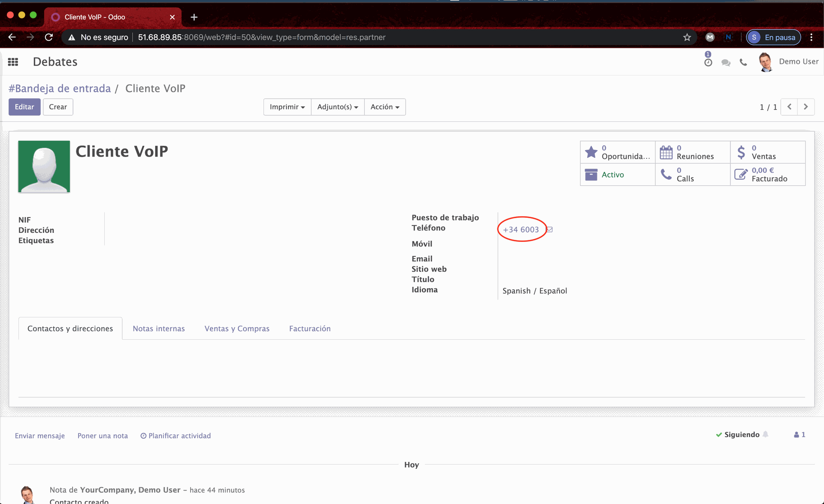
Task: Click the #Bandeja de entrada breadcrumb link
Action: pyautogui.click(x=60, y=88)
